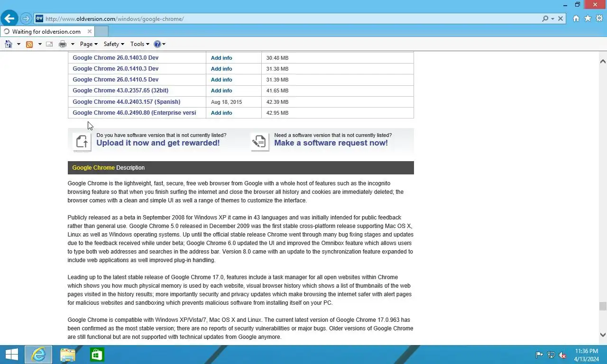Click the vertical scrollbar thumb
607x364 pixels.
(x=603, y=306)
